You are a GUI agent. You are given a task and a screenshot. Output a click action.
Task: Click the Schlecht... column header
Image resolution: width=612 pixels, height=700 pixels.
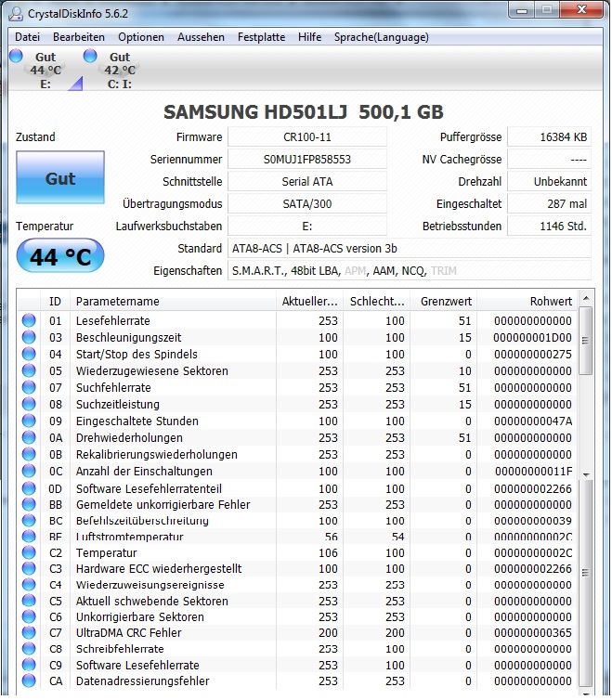[377, 302]
